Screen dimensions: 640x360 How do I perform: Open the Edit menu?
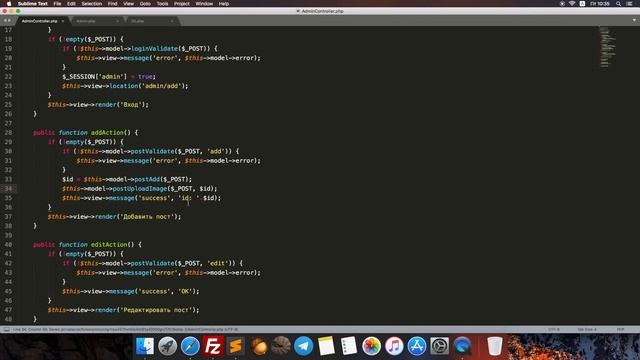pos(71,4)
